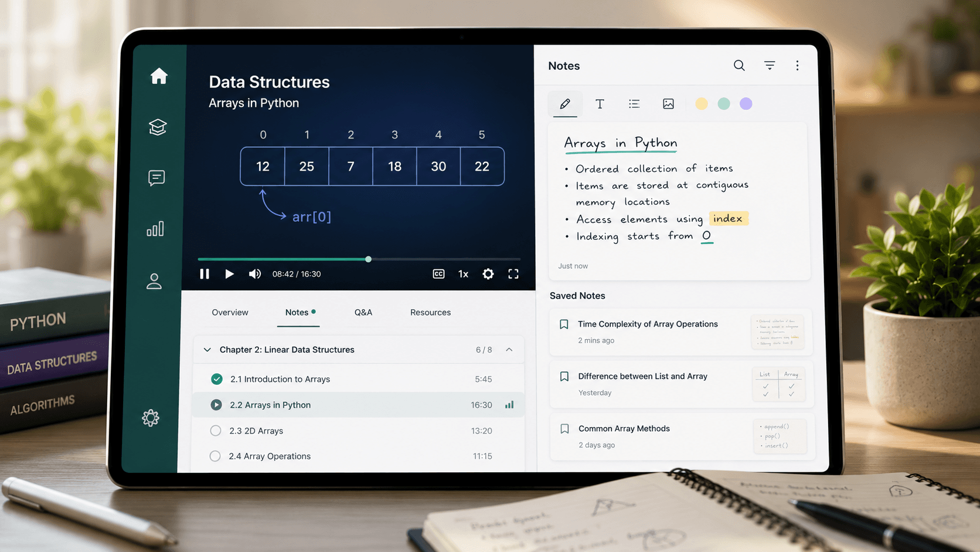The width and height of the screenshot is (980, 552).
Task: Switch to the Notes tab
Action: pos(298,312)
